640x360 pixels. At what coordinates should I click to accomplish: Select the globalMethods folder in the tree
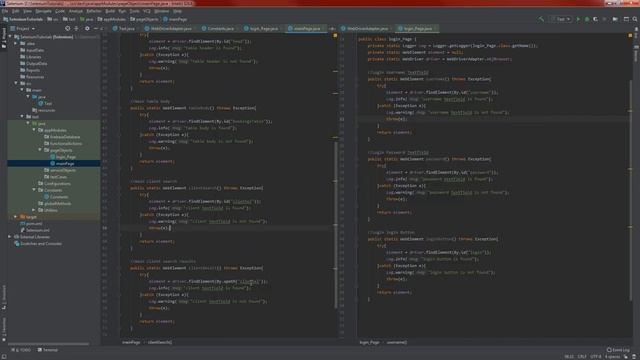point(55,203)
